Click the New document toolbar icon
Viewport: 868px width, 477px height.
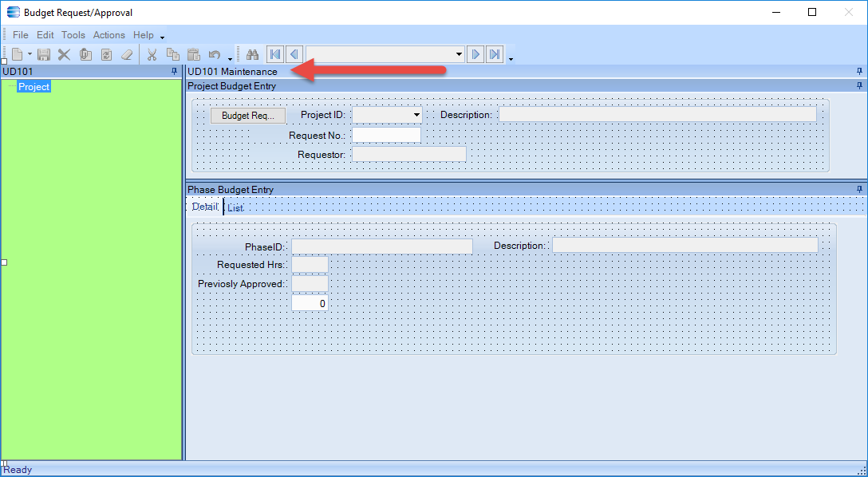pos(18,54)
